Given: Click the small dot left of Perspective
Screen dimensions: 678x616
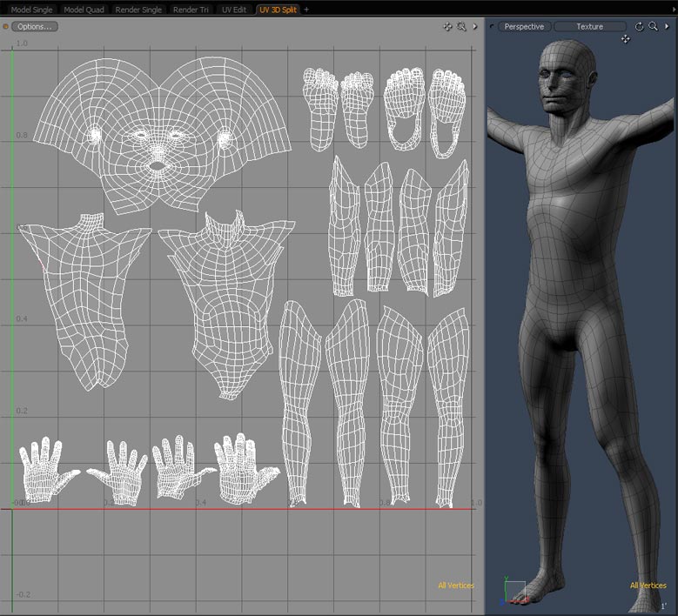Looking at the screenshot, I should pyautogui.click(x=492, y=26).
